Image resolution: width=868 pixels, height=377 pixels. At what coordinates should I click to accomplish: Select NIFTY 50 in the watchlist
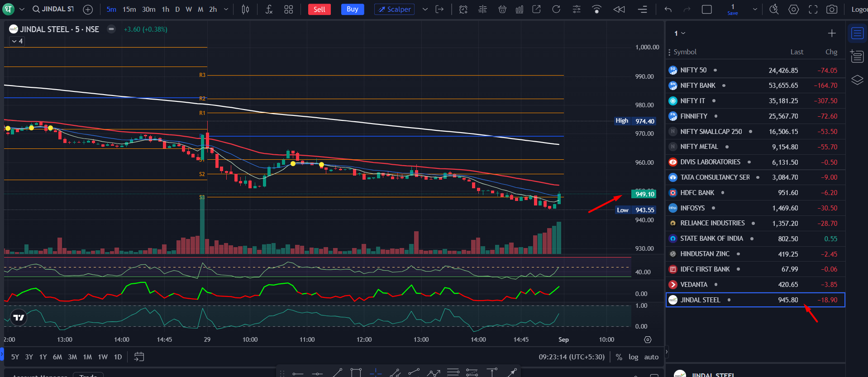coord(755,70)
